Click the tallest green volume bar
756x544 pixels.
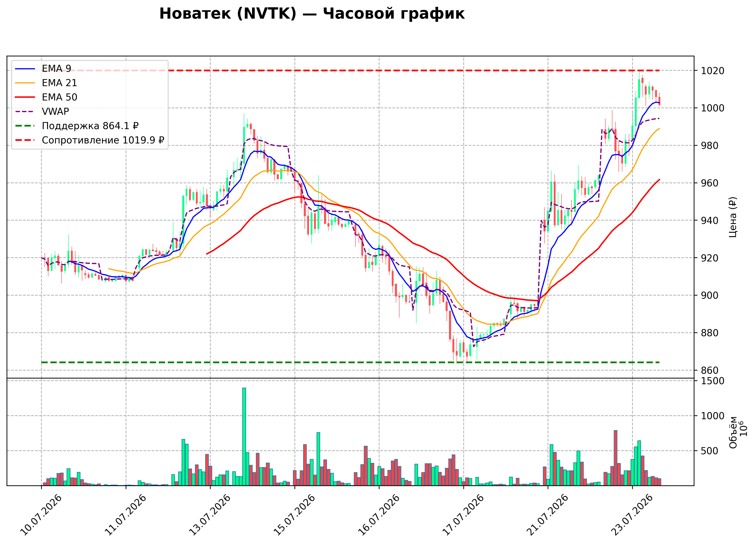point(244,437)
